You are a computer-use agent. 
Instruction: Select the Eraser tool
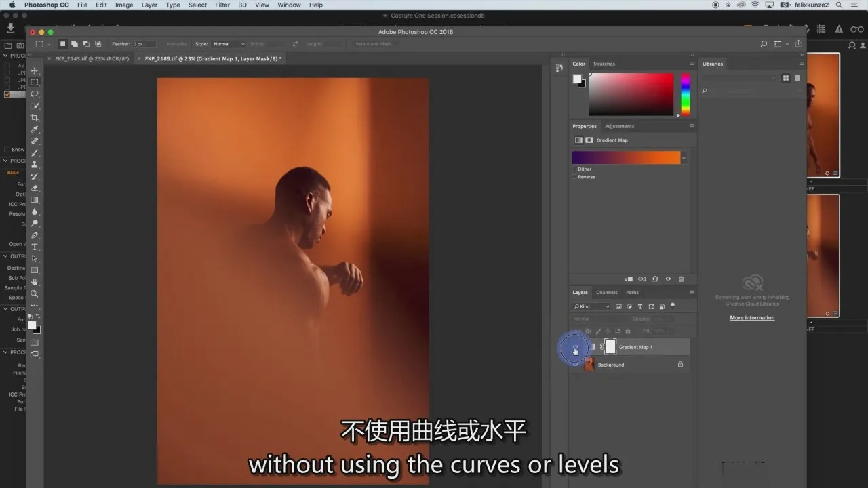coord(35,188)
